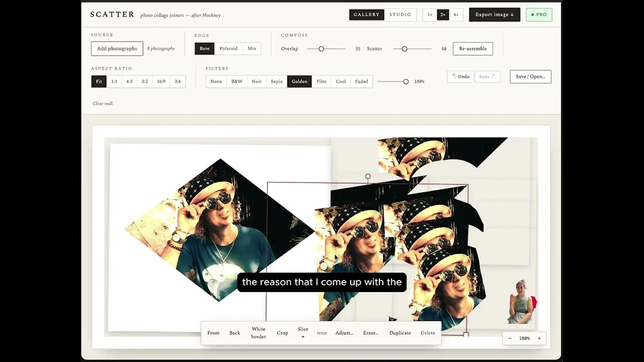This screenshot has height=362, width=644.
Task: Set aspect ratio to Fit
Action: click(x=99, y=81)
